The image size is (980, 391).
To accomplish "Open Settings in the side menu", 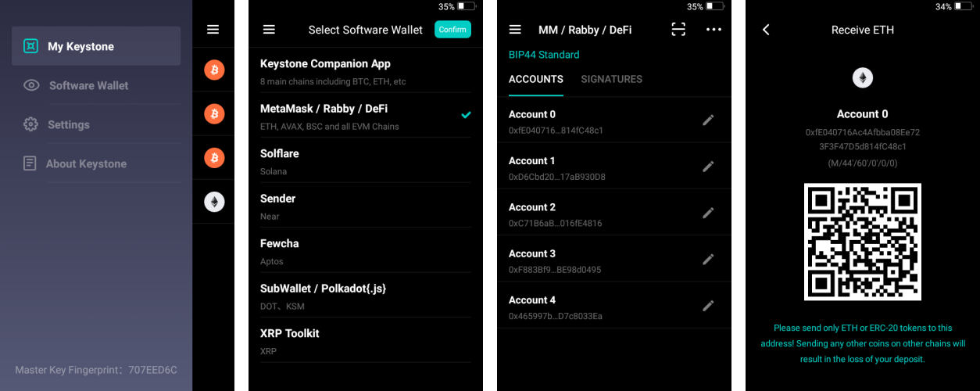I will (69, 124).
